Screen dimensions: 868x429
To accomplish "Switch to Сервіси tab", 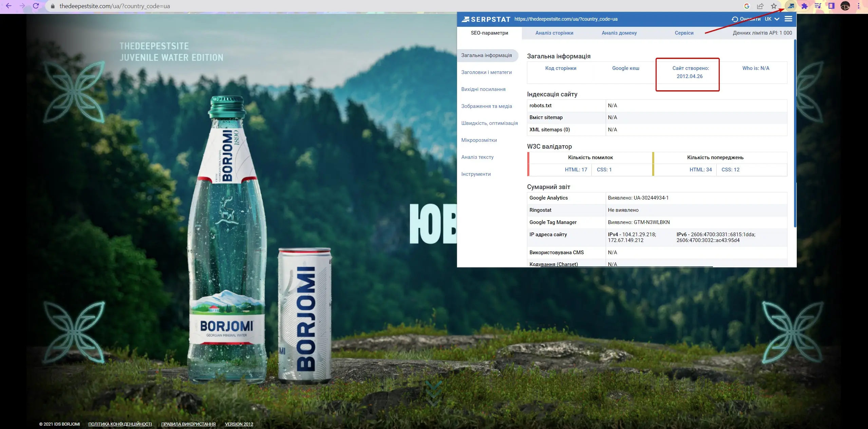I will click(x=684, y=33).
